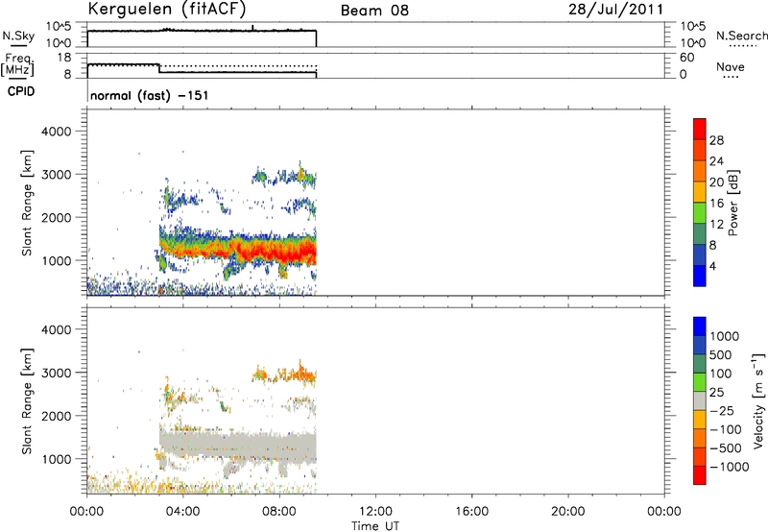Click the light green power segment between 12 and 16
This screenshot has height=532, width=768.
tap(700, 212)
